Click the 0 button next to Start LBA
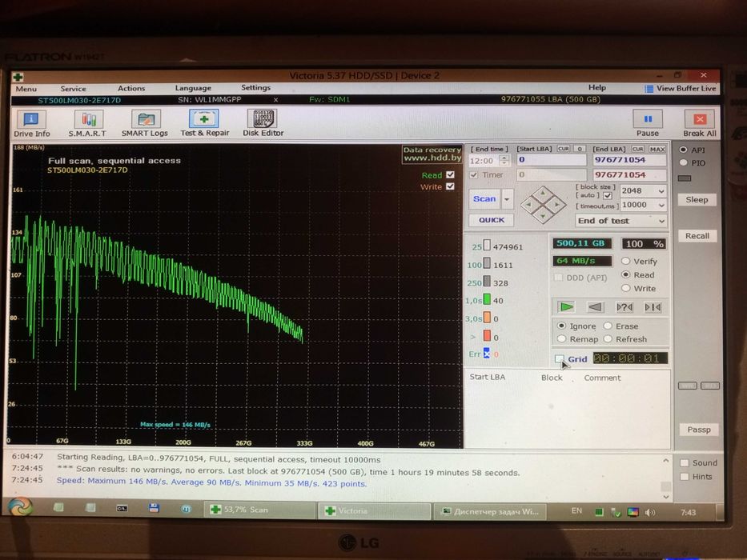Image resolution: width=747 pixels, height=560 pixels. pos(580,149)
